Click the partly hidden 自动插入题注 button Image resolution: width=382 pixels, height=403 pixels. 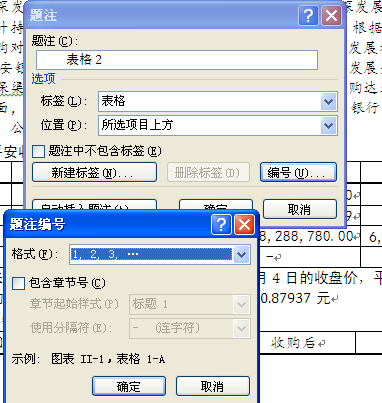tap(94, 204)
